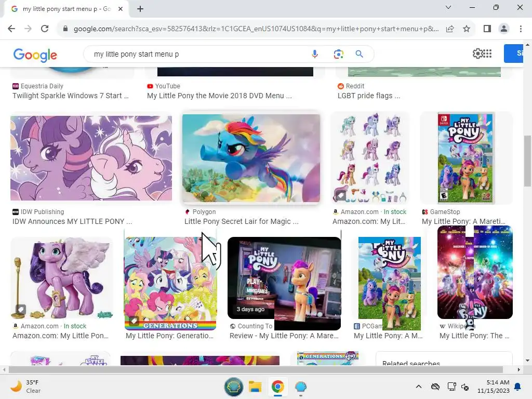Open taskbar network display icon
This screenshot has height=399, width=532.
pyautogui.click(x=451, y=387)
